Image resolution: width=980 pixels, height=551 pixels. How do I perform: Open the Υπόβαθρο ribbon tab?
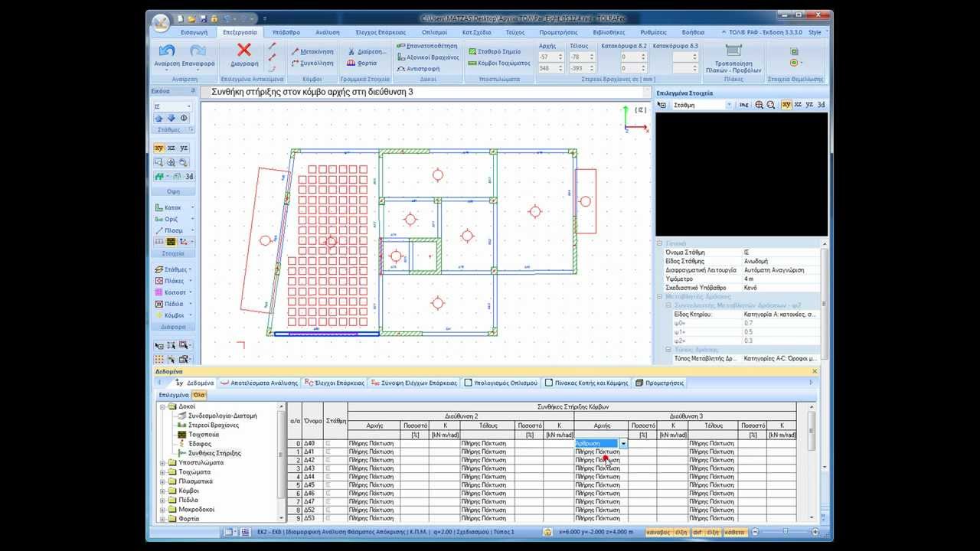pos(286,32)
